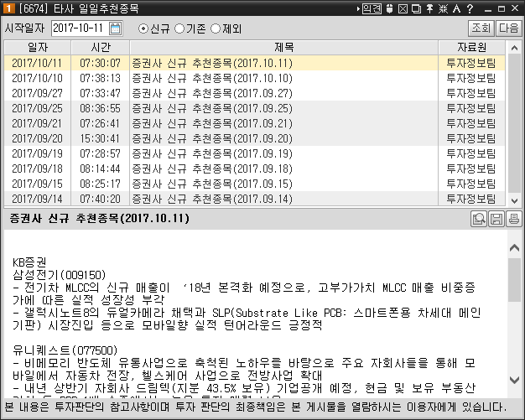The image size is (525, 420).
Task: Click the inward-arrows shrink icon
Action: tap(443, 8)
